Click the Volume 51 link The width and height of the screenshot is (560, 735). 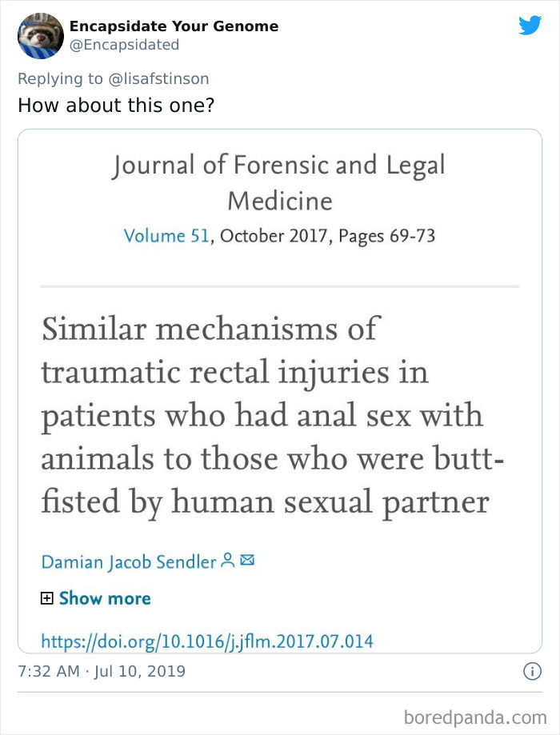click(x=154, y=236)
